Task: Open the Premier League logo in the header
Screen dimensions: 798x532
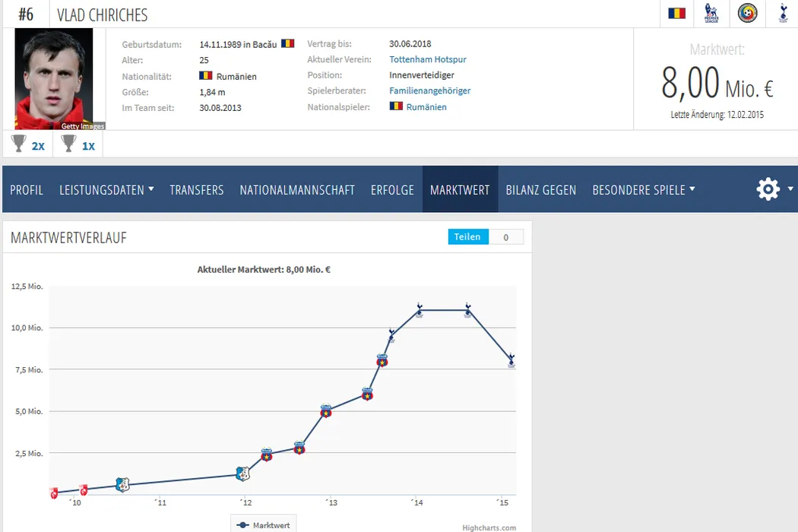Action: click(x=711, y=13)
